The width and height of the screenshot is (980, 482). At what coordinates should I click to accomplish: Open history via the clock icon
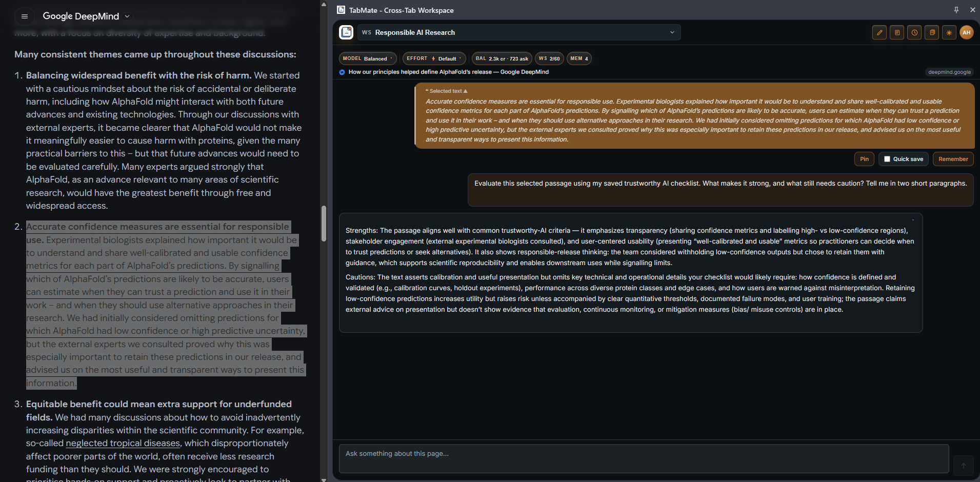coord(914,33)
